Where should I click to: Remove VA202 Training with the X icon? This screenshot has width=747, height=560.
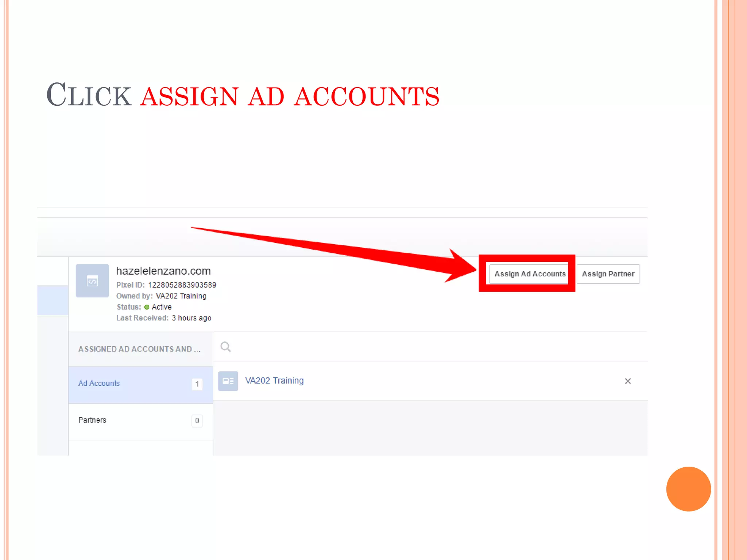(x=628, y=381)
